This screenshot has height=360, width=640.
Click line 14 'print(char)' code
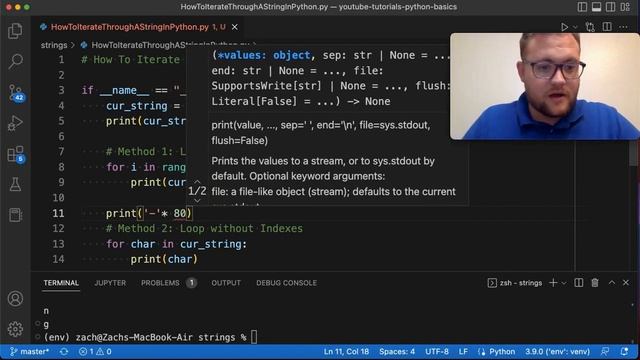pyautogui.click(x=164, y=259)
